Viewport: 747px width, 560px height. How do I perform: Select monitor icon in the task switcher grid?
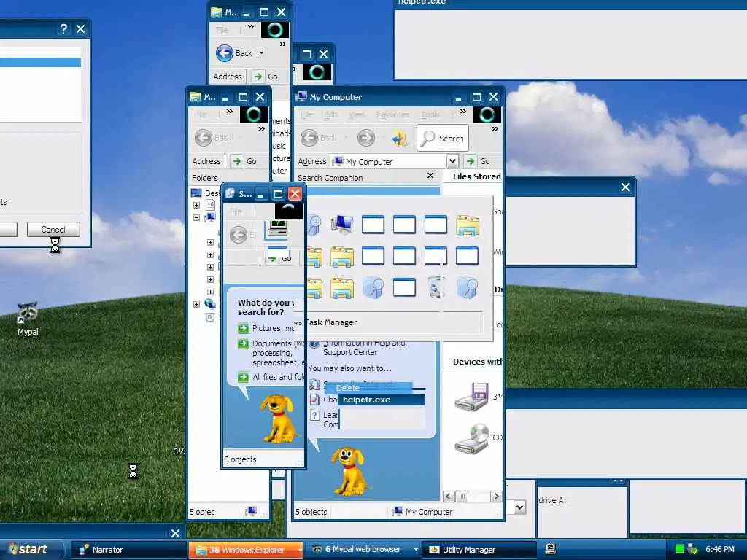(x=341, y=225)
